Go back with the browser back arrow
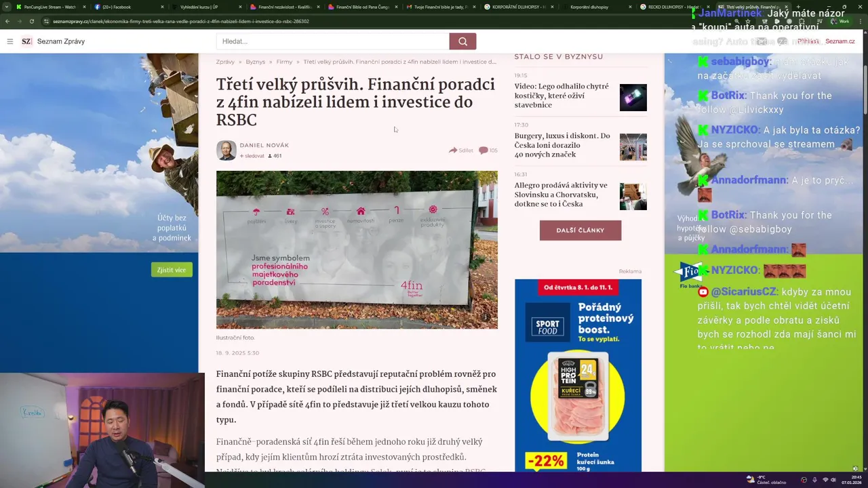Viewport: 868px width, 488px height. pyautogui.click(x=9, y=21)
